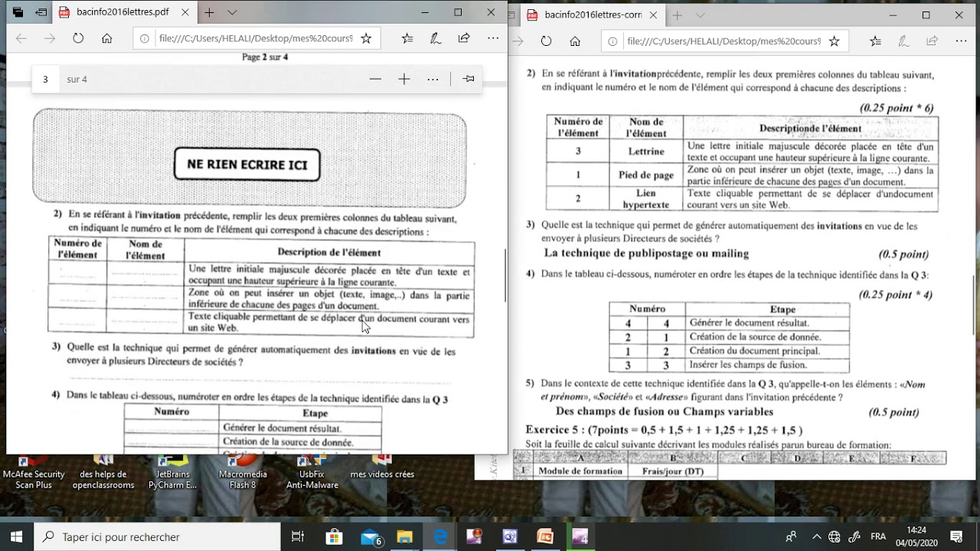
Task: Open File Explorer from taskbar
Action: [x=405, y=537]
